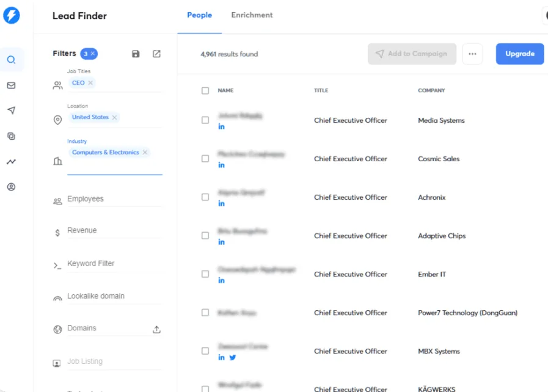Open the templates copy icon in sidebar
This screenshot has height=392, width=548.
pos(12,136)
